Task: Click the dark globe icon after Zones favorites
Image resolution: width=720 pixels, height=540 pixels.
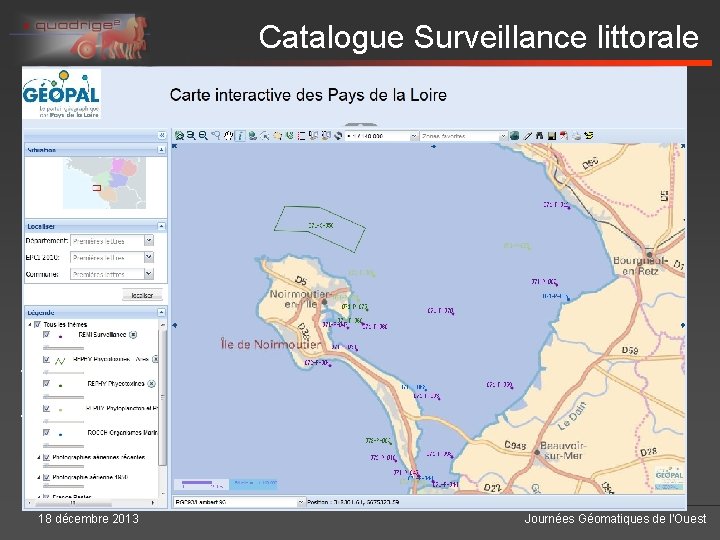Action: click(x=514, y=136)
